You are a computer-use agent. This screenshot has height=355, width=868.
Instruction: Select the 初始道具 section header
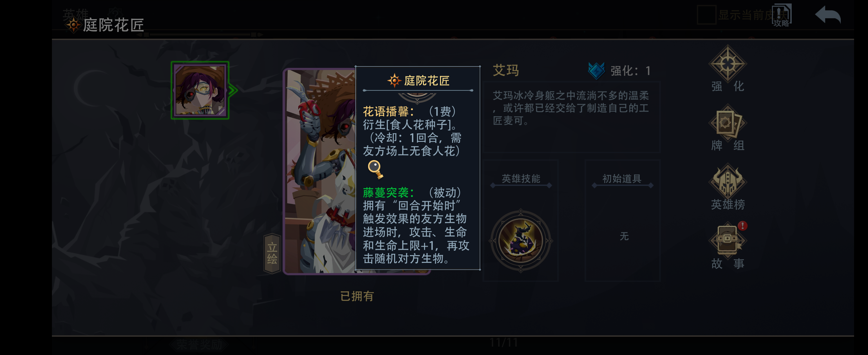click(x=622, y=178)
